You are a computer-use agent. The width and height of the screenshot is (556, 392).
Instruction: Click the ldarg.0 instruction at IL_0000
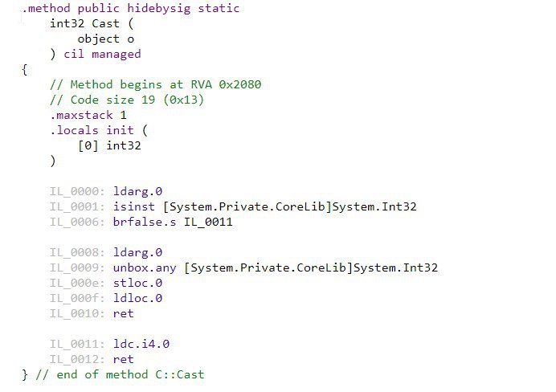(x=137, y=191)
